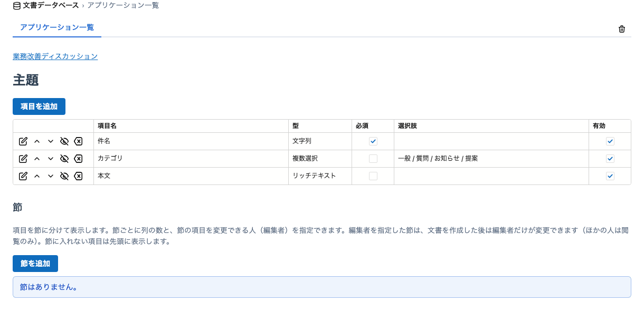
Task: Click the 選択肢 column header
Action: 491,126
